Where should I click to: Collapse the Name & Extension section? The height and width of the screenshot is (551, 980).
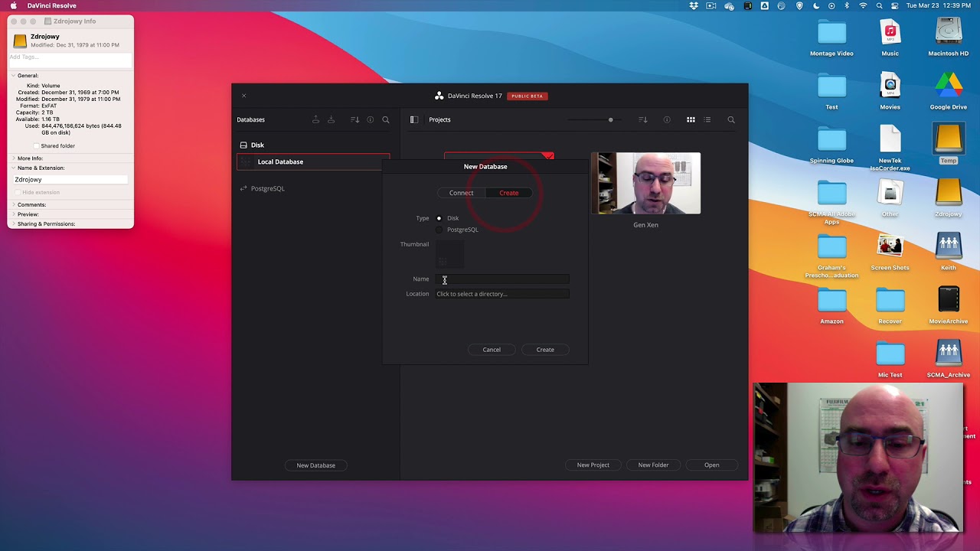click(13, 168)
